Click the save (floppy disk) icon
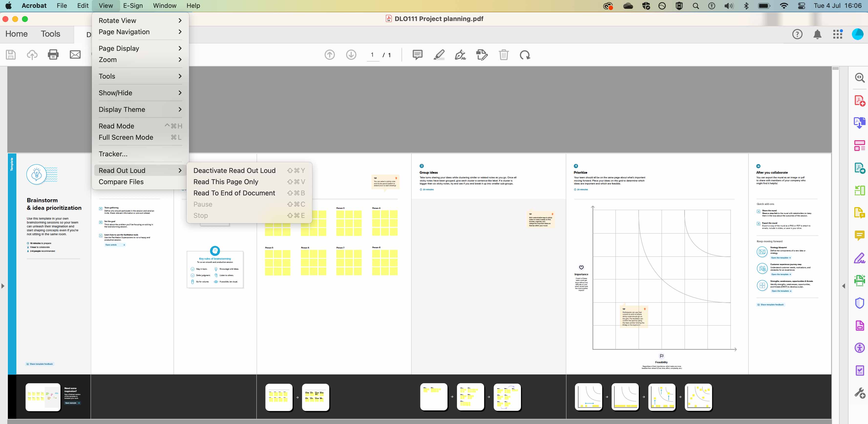This screenshot has height=424, width=868. [x=11, y=55]
